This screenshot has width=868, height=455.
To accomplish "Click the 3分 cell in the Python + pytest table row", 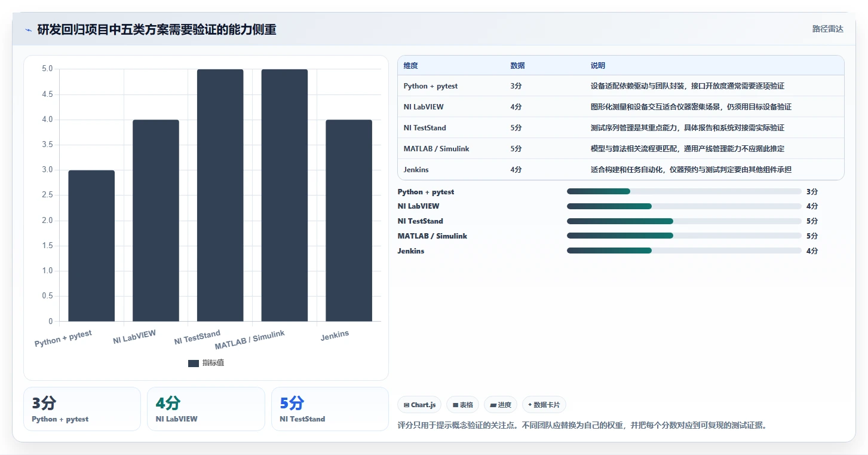I will pos(516,86).
